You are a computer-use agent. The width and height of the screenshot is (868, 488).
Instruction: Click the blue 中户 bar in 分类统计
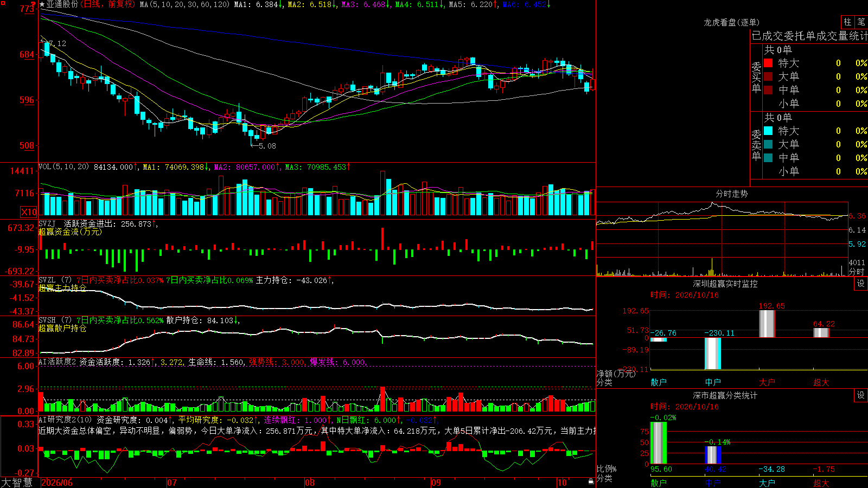[x=713, y=455]
